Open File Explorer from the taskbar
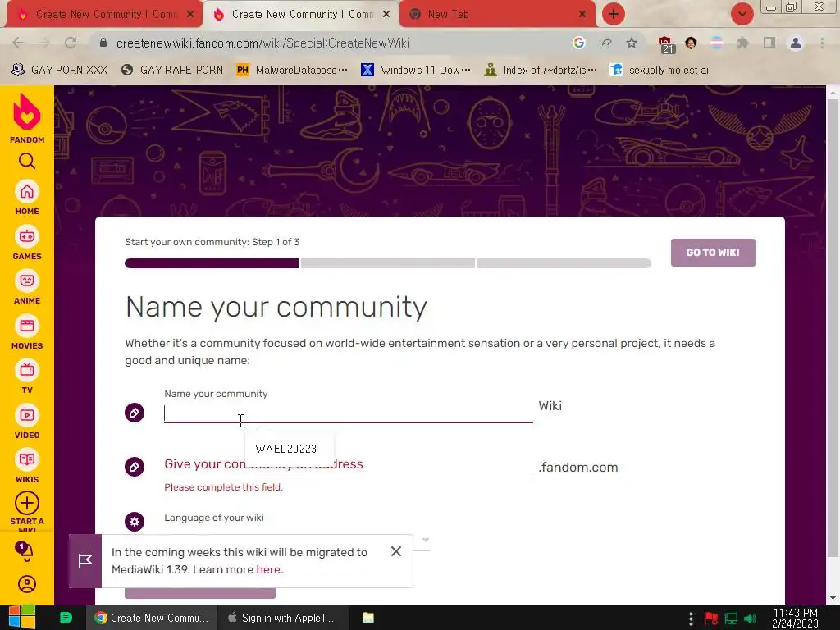Viewport: 840px width, 630px height. [x=368, y=618]
